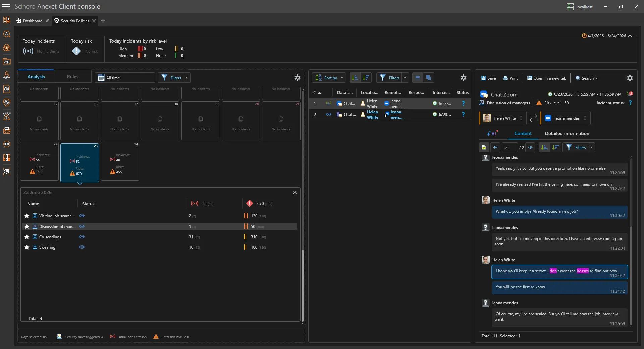Expand chat content Filters dropdown arrow
644x349 pixels.
591,148
